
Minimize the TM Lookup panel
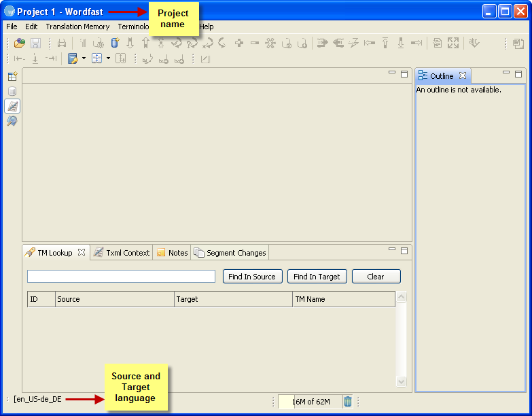coord(392,249)
